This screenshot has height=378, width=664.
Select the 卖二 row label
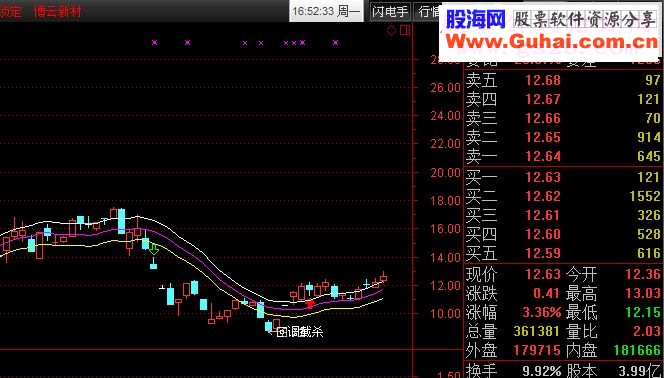[481, 138]
